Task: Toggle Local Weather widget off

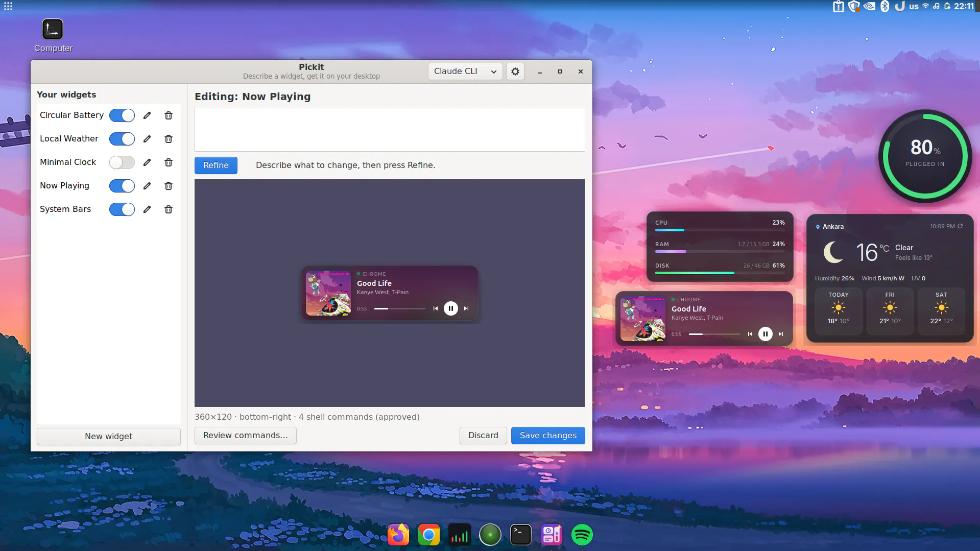Action: [122, 139]
